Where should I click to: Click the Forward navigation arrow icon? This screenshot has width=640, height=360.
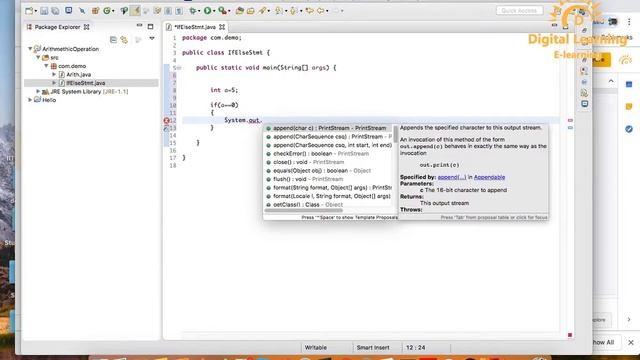coord(337,11)
